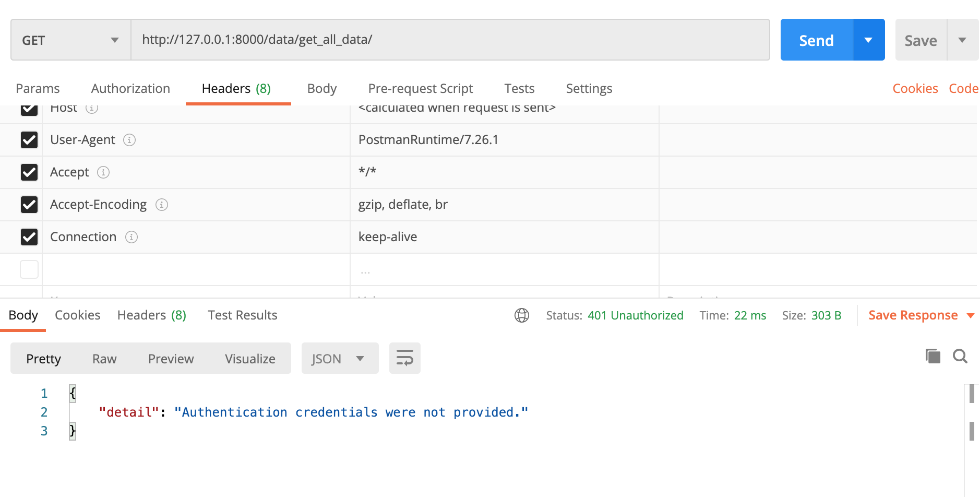Image resolution: width=980 pixels, height=497 pixels.
Task: Click the globe network icon beside Status
Action: 521,315
